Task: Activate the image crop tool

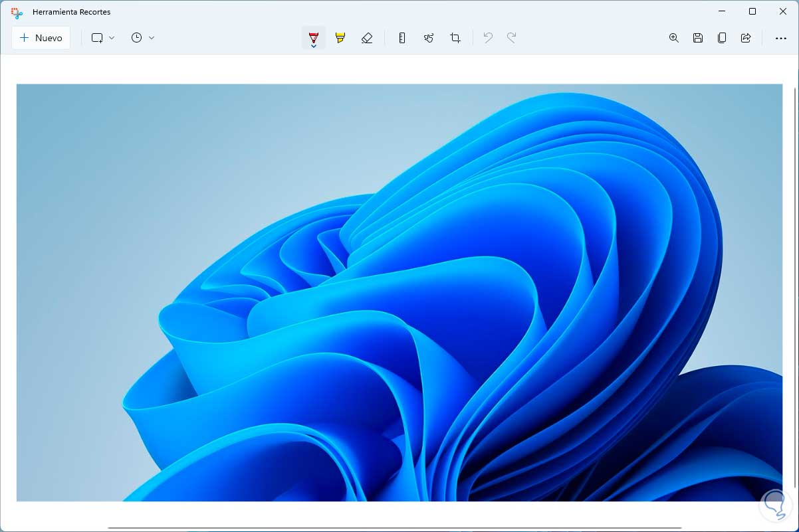Action: pos(455,38)
